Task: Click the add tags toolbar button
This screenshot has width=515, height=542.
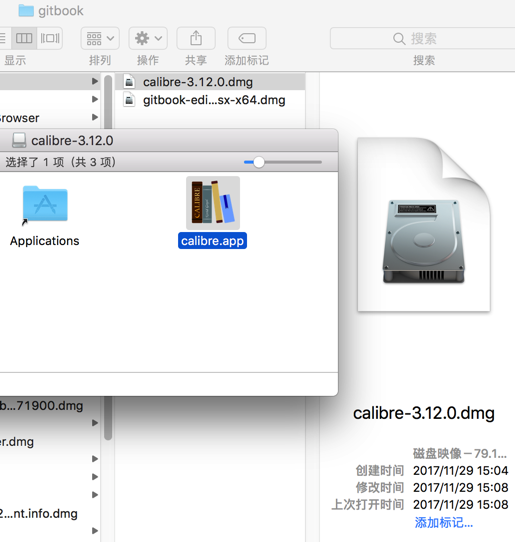Action: [x=247, y=38]
